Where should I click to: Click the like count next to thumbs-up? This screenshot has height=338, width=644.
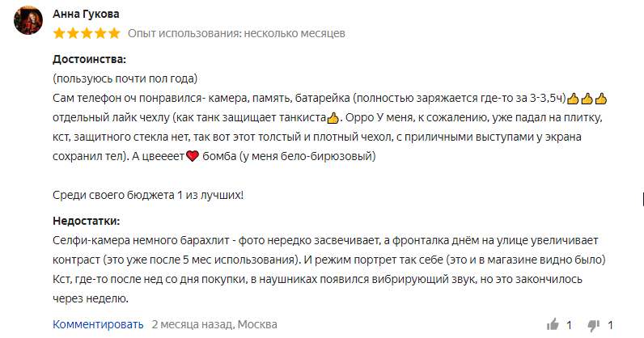click(x=569, y=325)
